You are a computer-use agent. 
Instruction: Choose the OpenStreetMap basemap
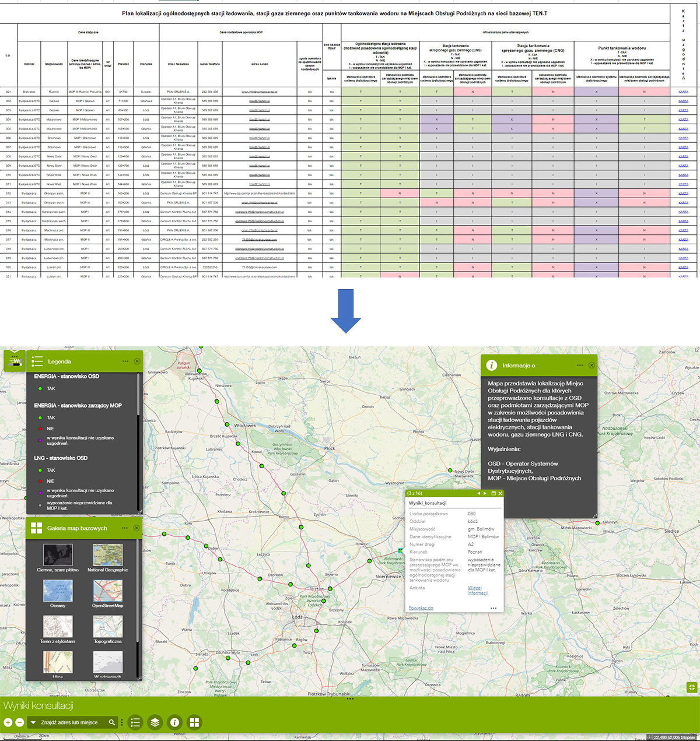point(108,594)
